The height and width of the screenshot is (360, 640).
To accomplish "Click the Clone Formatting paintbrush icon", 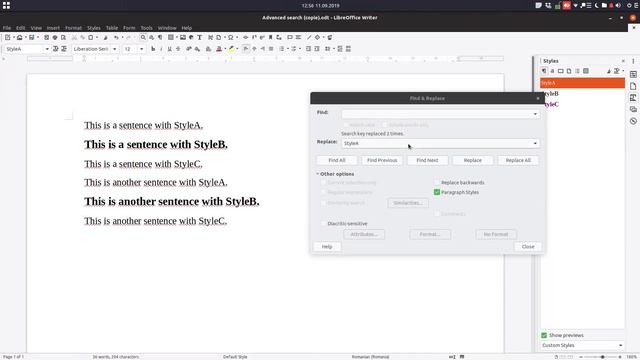I will 105,38.
